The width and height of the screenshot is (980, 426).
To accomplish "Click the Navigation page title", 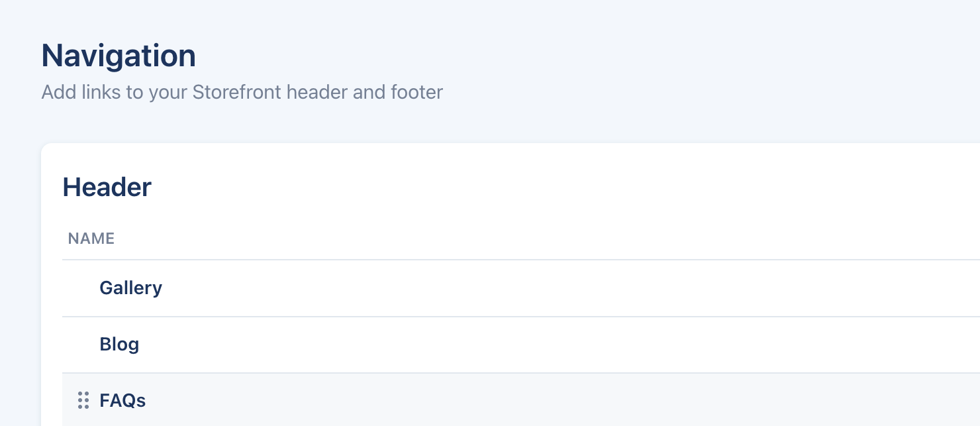I will pyautogui.click(x=119, y=56).
